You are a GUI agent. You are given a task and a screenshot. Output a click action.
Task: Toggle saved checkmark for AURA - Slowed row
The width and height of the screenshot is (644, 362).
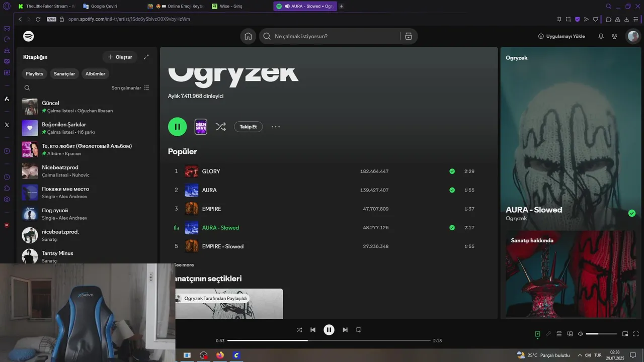[452, 228]
